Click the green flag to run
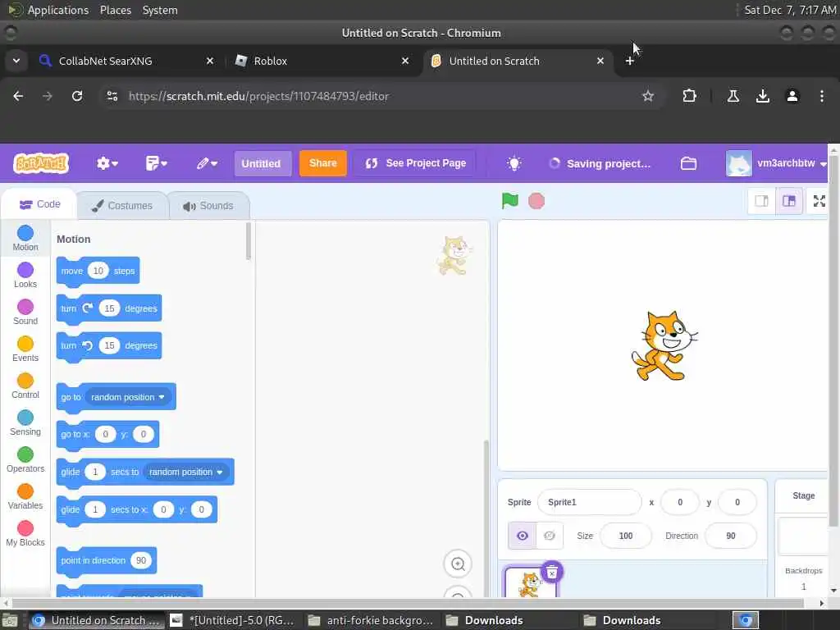840x630 pixels. [x=510, y=201]
